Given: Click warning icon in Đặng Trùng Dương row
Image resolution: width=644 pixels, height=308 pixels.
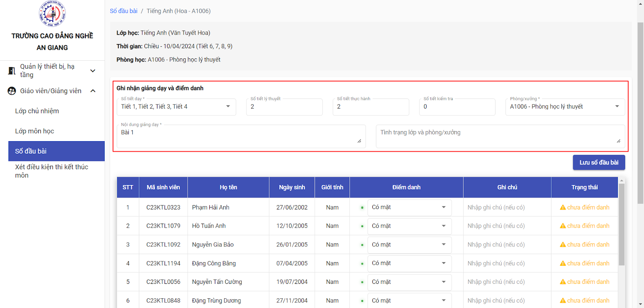Looking at the screenshot, I should (563, 300).
